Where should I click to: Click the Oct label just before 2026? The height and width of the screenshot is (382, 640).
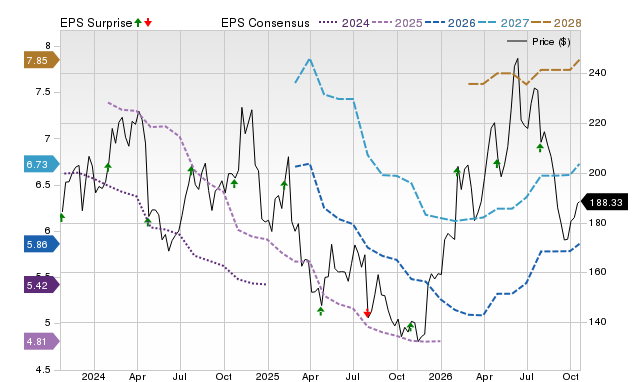coord(397,376)
